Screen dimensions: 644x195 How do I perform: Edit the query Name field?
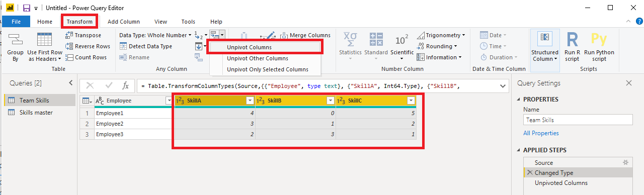[x=578, y=120]
